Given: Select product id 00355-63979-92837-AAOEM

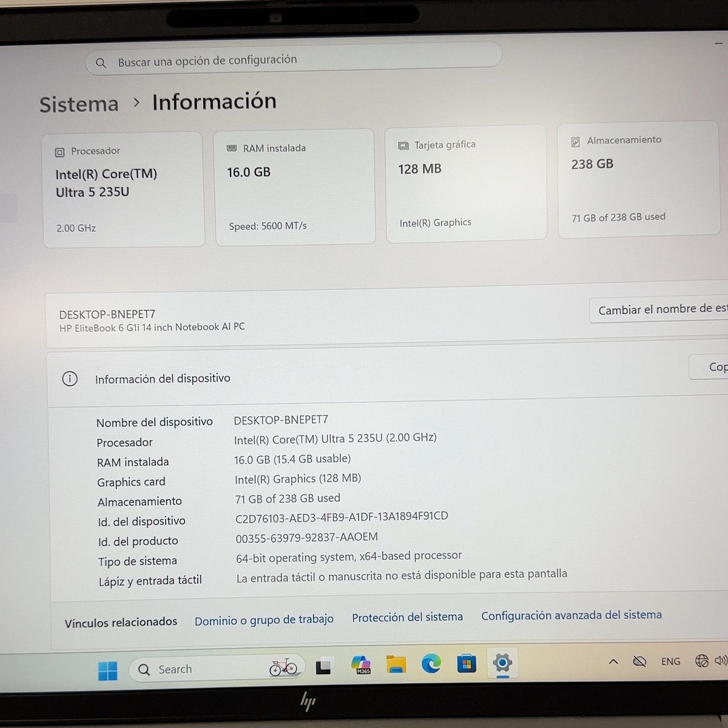Looking at the screenshot, I should (306, 538).
